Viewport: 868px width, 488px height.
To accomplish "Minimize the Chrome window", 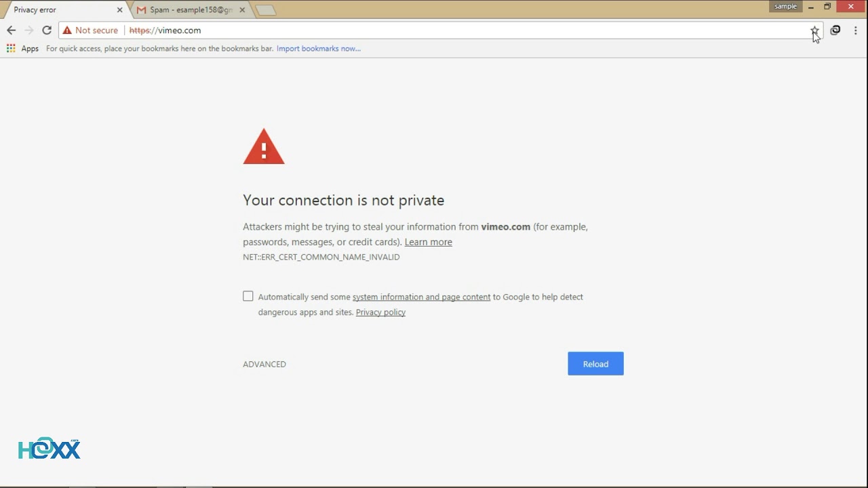I will (810, 7).
